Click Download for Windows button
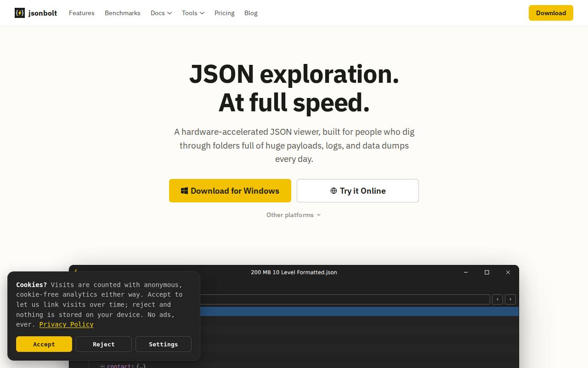Screen dimensions: 588x368 tap(230, 190)
